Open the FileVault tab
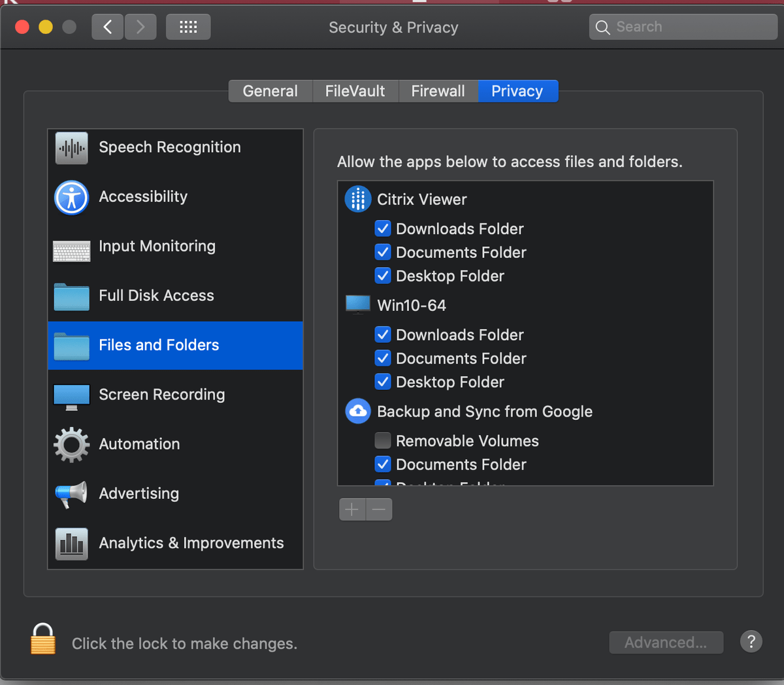784x685 pixels. [x=355, y=91]
